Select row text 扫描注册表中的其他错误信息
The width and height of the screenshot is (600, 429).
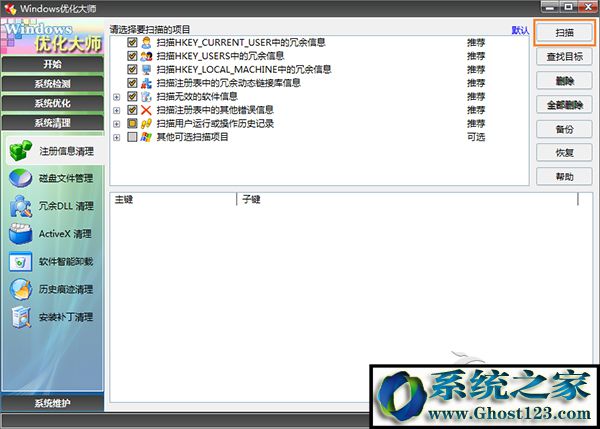215,110
